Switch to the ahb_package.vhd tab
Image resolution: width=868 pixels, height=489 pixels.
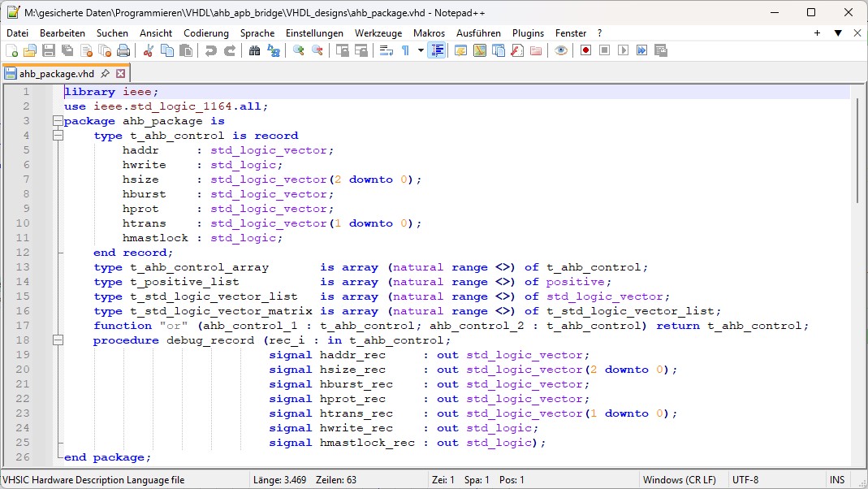(57, 73)
